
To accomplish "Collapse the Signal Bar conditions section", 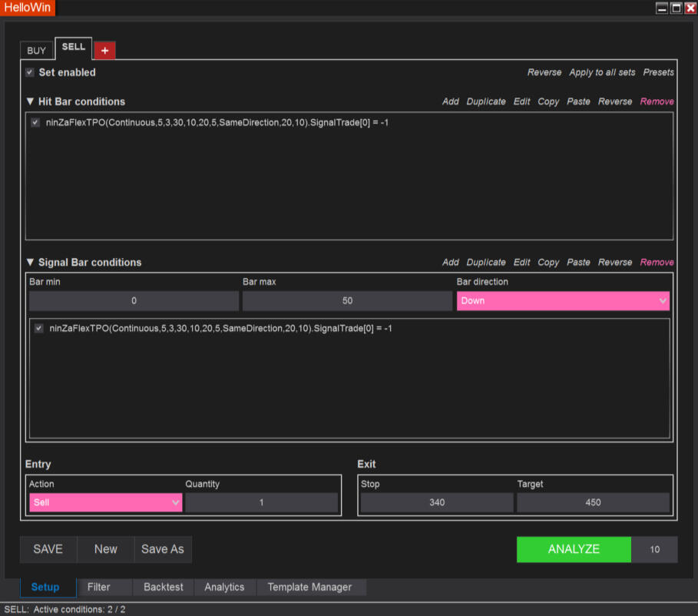I will click(x=30, y=262).
